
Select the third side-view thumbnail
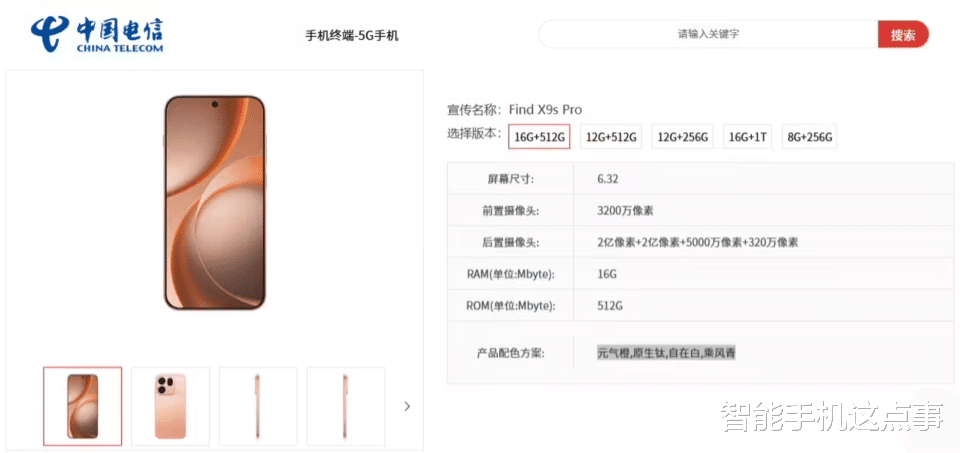point(258,406)
